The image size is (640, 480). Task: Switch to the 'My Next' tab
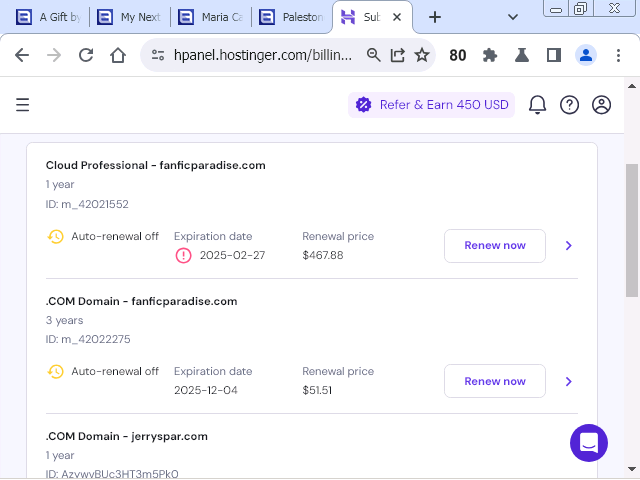point(129,17)
